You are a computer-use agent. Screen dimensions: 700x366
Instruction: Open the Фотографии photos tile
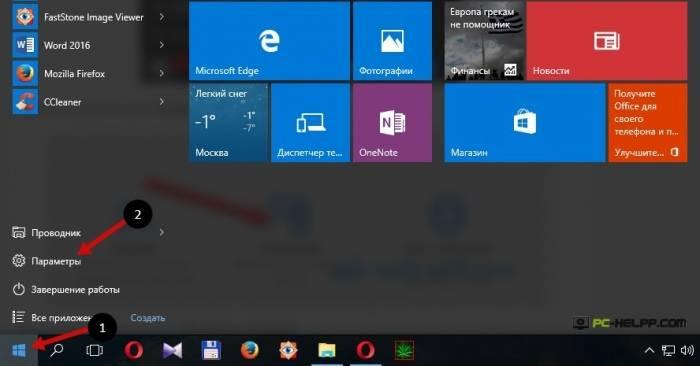click(x=392, y=41)
